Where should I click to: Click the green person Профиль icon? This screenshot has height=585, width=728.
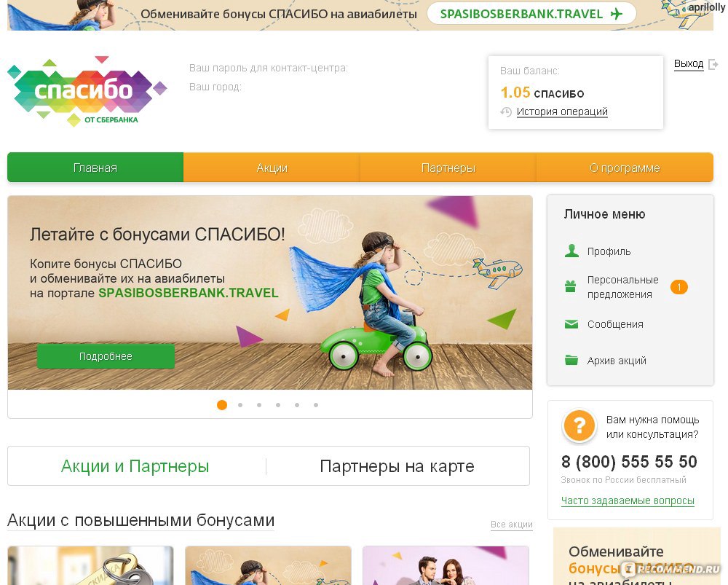point(571,251)
